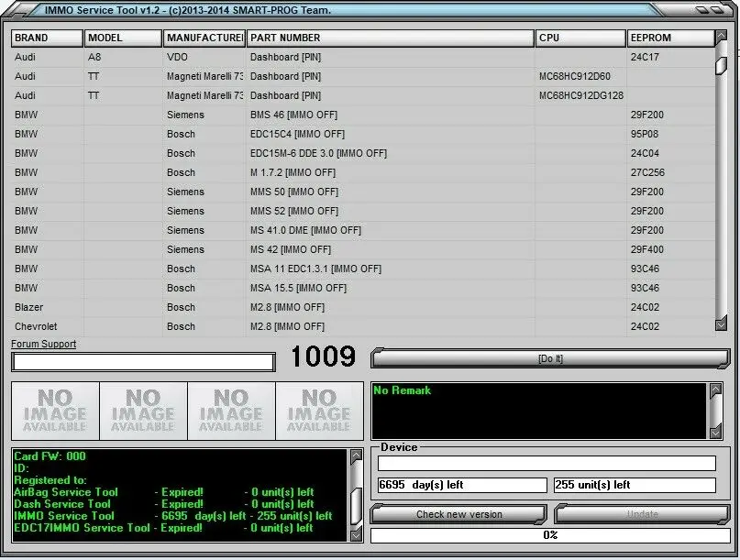Click the Device name text field

(x=547, y=464)
